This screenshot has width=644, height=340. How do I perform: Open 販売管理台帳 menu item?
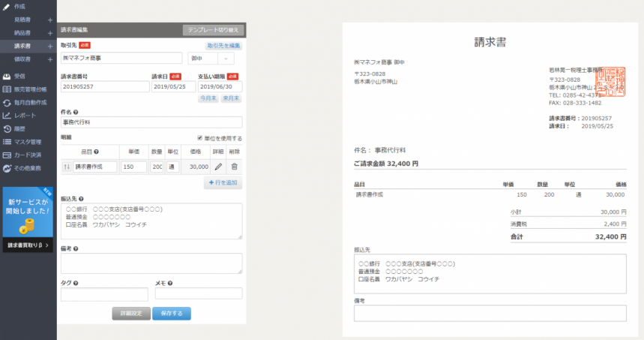(x=31, y=89)
